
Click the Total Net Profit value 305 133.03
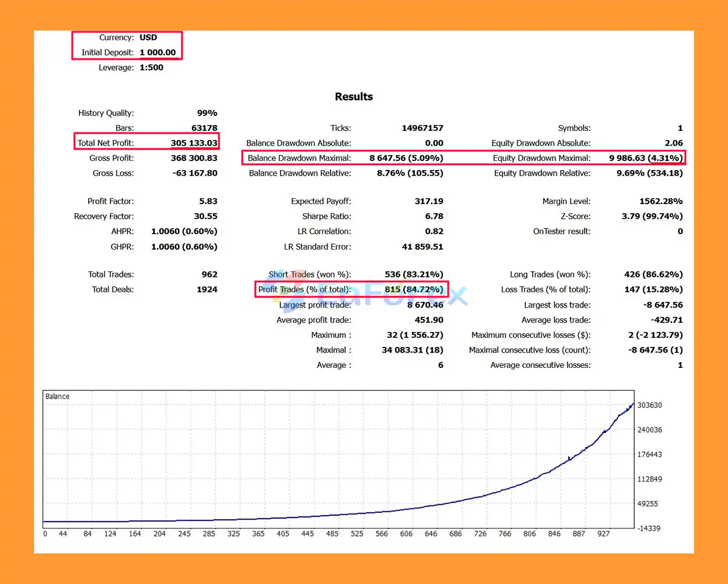(194, 143)
